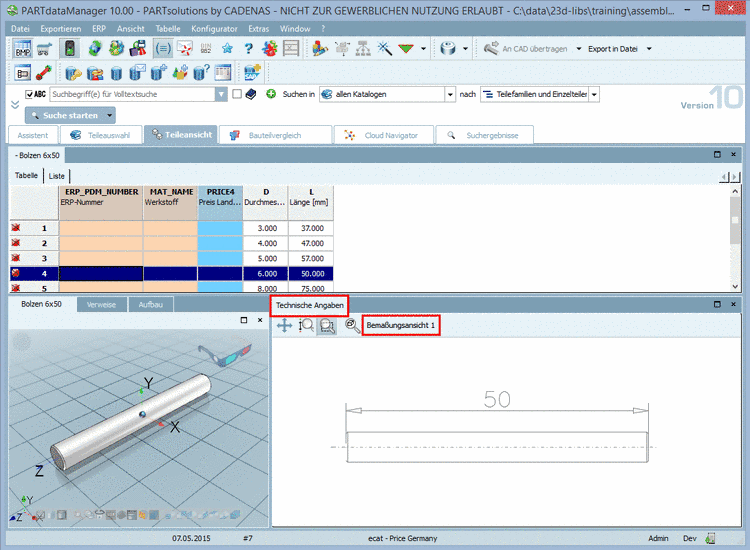This screenshot has width=750, height=550.
Task: Click into the Volltextsuche search field
Action: (x=130, y=95)
